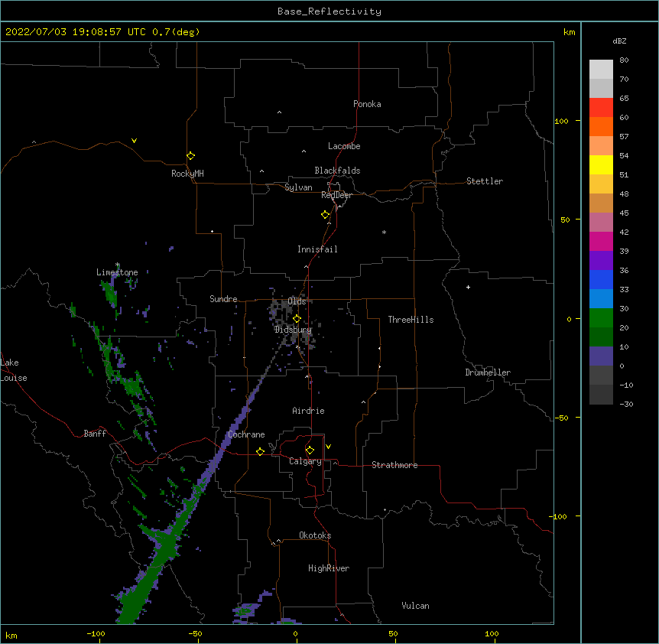Click the Okotoks city label
Image resolution: width=659 pixels, height=644 pixels.
[x=315, y=535]
